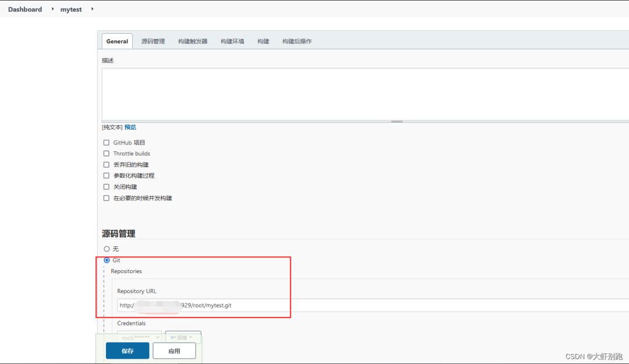Check 在必要的时候并发构建 checkbox

point(106,198)
